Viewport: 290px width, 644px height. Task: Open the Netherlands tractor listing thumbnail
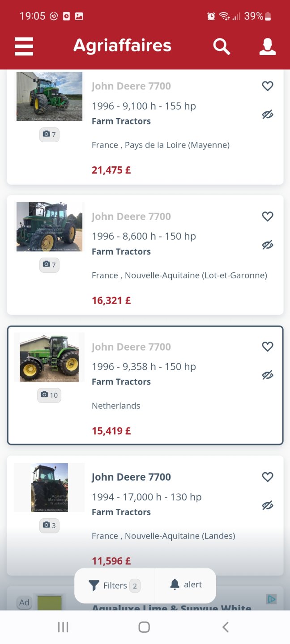point(49,357)
